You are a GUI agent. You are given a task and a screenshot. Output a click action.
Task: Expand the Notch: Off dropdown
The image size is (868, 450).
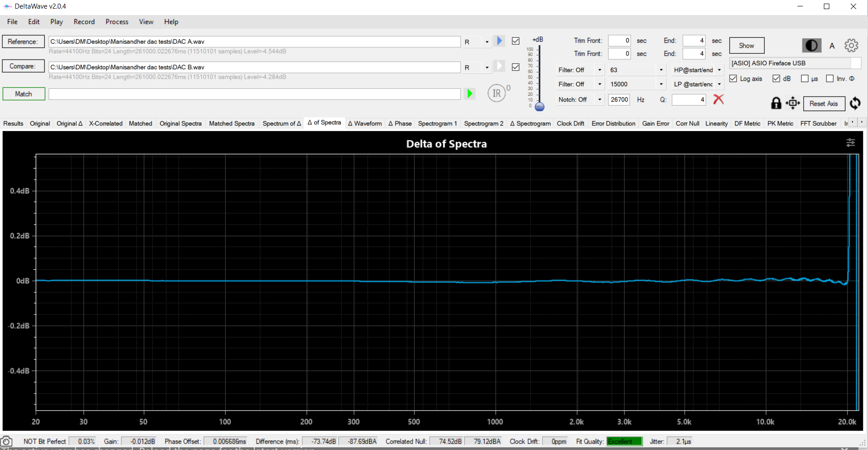click(x=600, y=100)
